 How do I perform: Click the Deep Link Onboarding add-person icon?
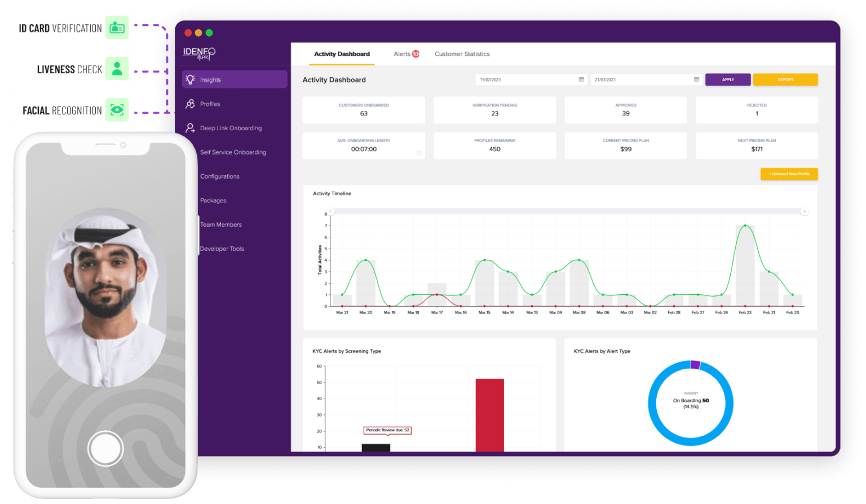pyautogui.click(x=190, y=128)
